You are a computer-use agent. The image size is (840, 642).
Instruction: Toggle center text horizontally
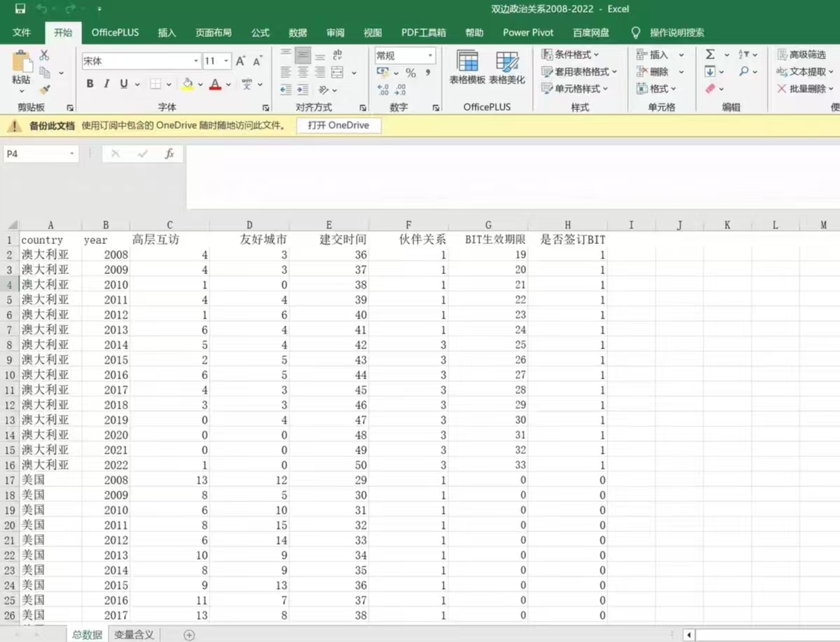coord(303,72)
